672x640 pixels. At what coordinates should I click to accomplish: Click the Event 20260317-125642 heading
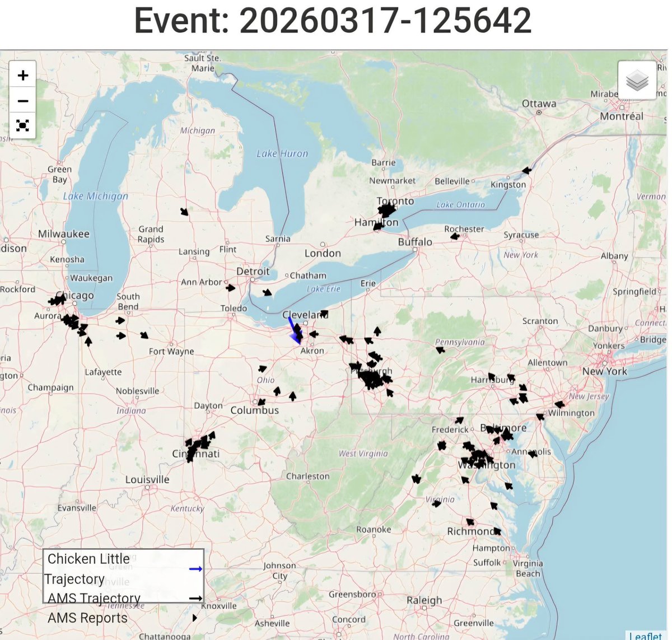[333, 21]
